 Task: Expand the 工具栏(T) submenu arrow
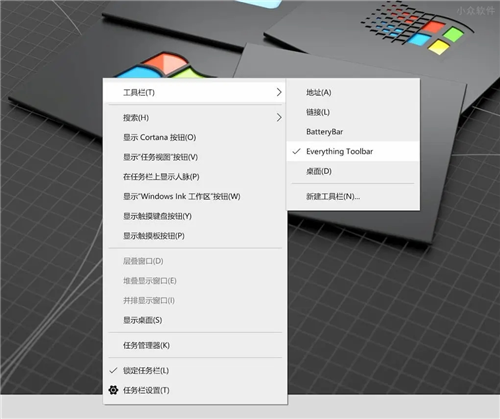279,92
